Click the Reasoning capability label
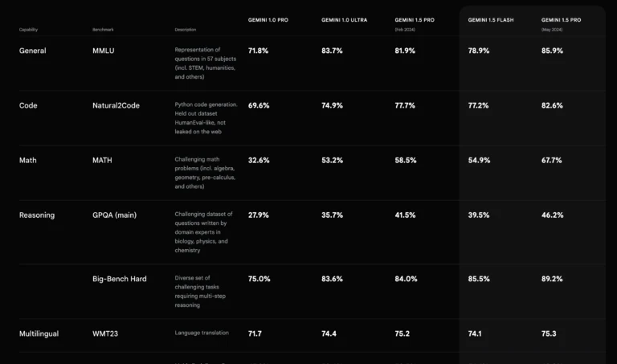617x364 pixels. pos(37,215)
